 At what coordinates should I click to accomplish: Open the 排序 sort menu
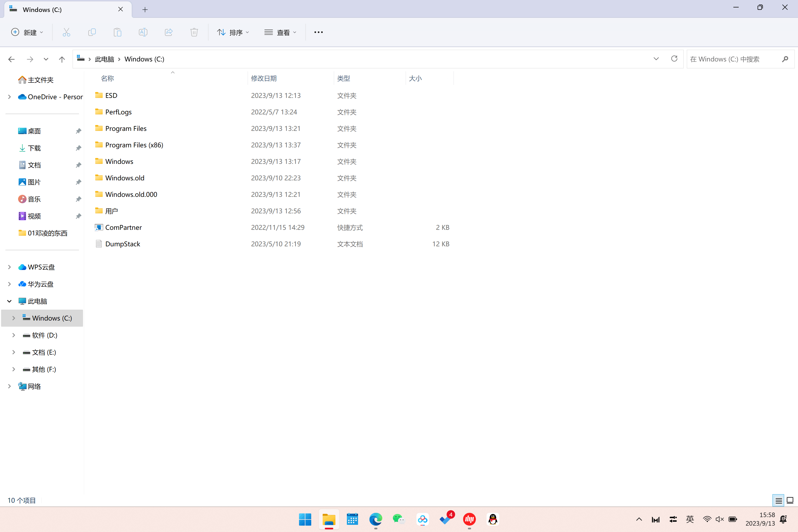pos(233,32)
